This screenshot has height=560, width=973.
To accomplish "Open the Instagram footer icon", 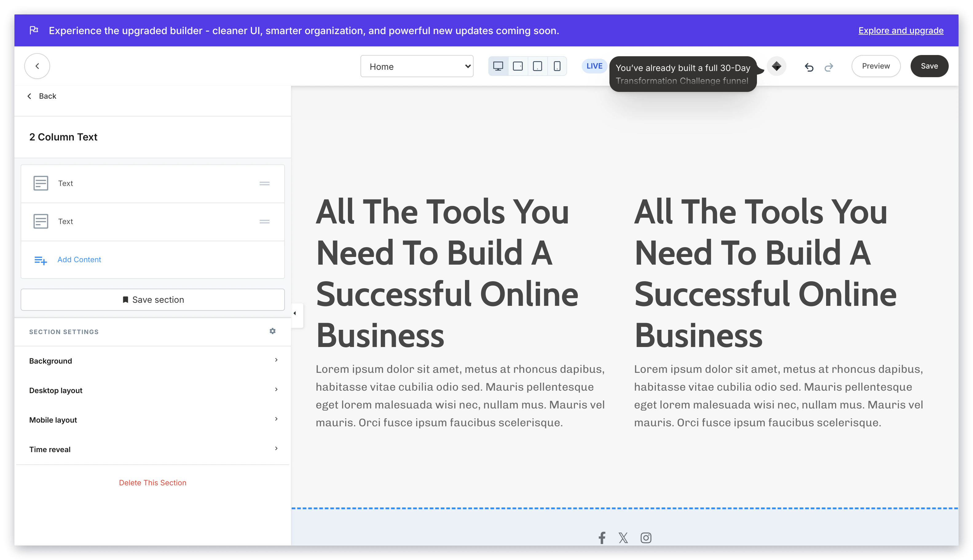I will pos(646,538).
